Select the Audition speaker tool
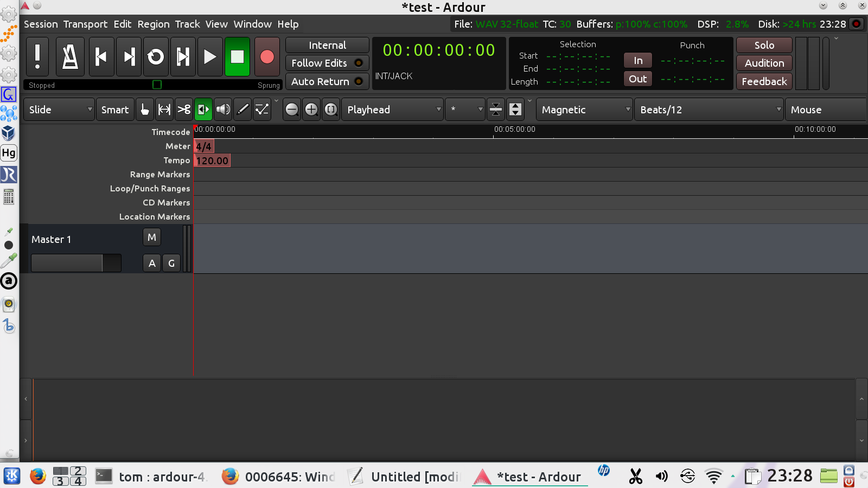The width and height of the screenshot is (868, 488). pos(223,110)
